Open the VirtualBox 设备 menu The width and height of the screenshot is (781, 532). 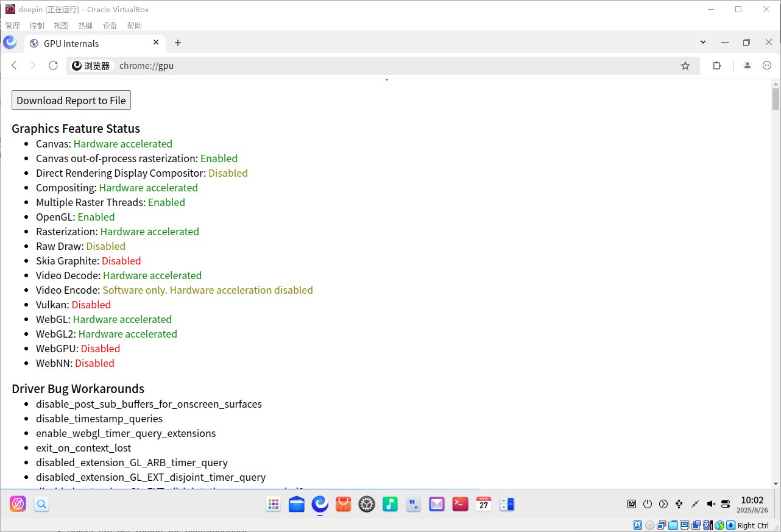[x=110, y=26]
